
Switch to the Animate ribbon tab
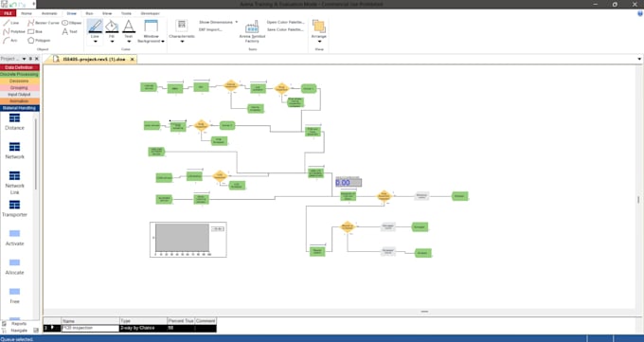(49, 13)
